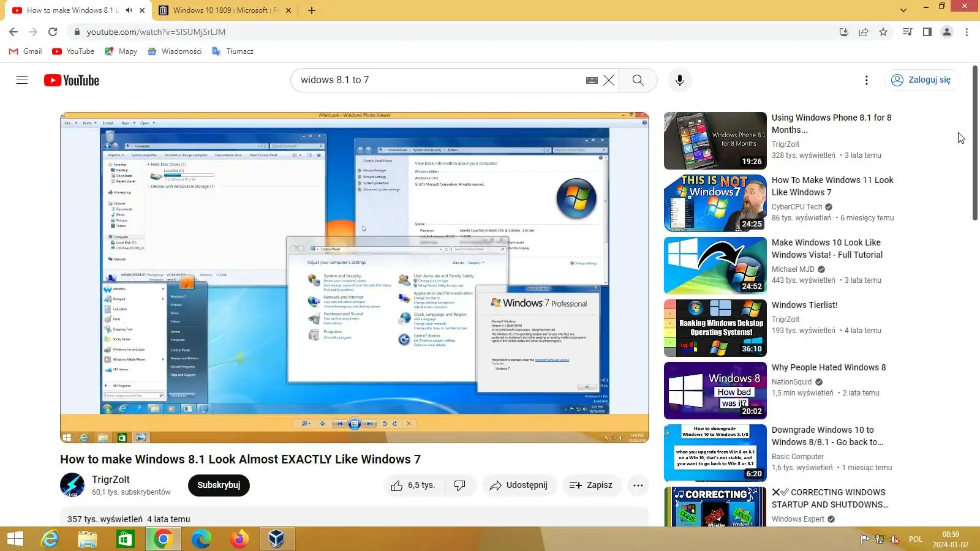
Task: Open the Mapy bookmark
Action: click(x=121, y=51)
